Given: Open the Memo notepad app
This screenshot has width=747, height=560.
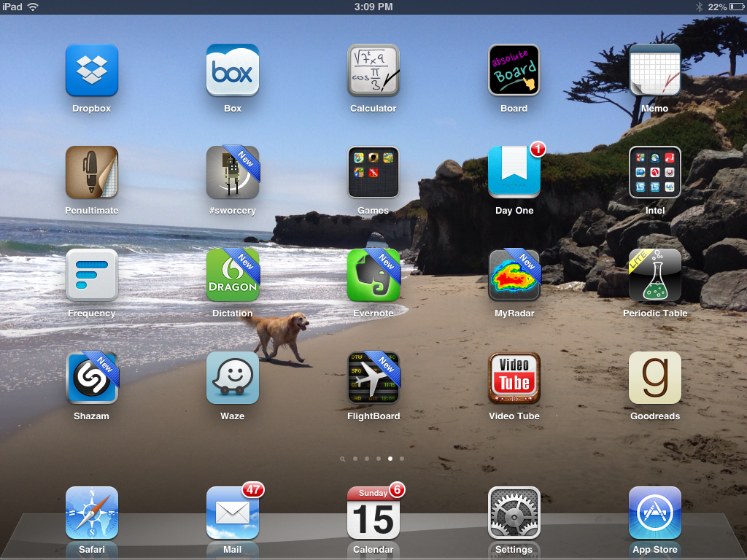Looking at the screenshot, I should tap(654, 70).
